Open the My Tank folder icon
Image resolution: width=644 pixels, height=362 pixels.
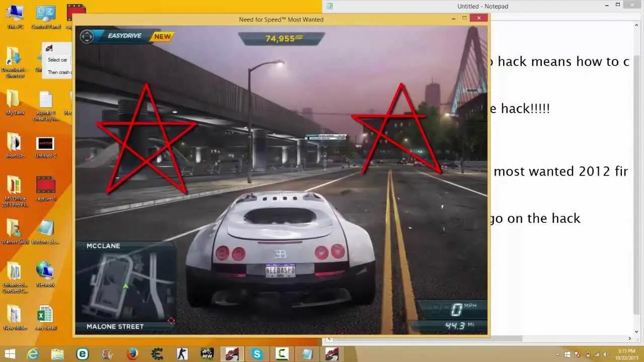(x=15, y=102)
